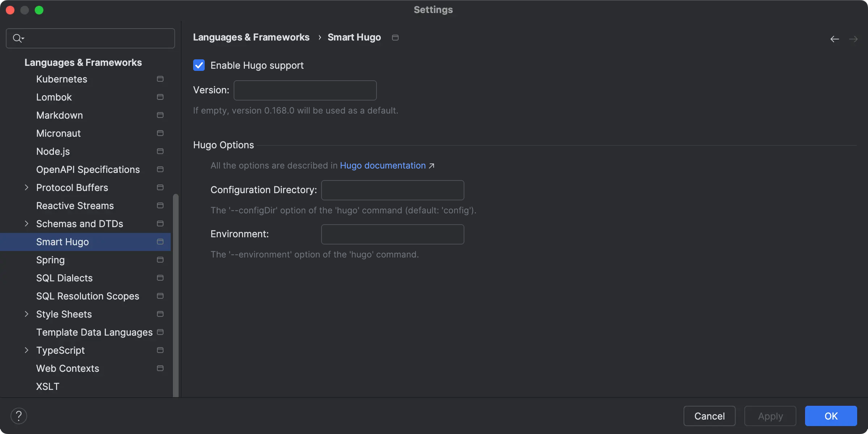Click project-level icon next to SQL Dialects
Image resolution: width=868 pixels, height=434 pixels.
pyautogui.click(x=160, y=278)
